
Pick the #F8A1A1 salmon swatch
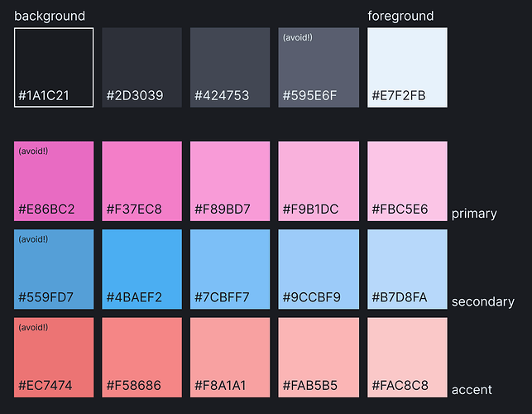click(x=230, y=357)
